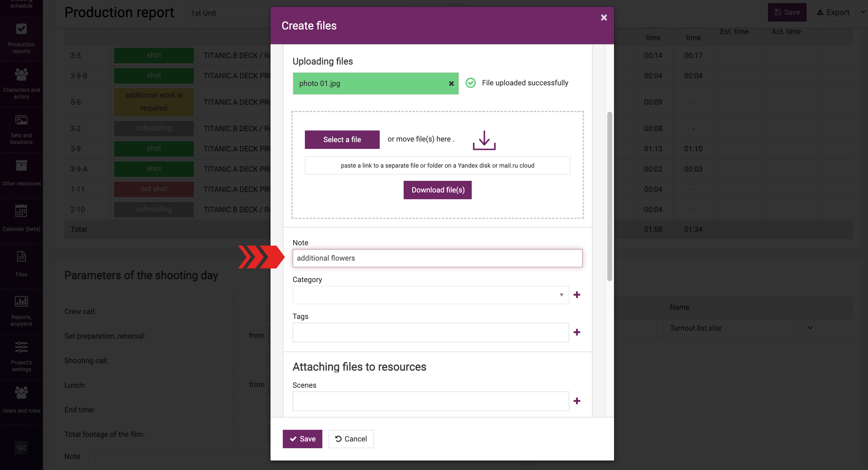Click the Yandex disk link input field
The height and width of the screenshot is (470, 868).
point(437,165)
